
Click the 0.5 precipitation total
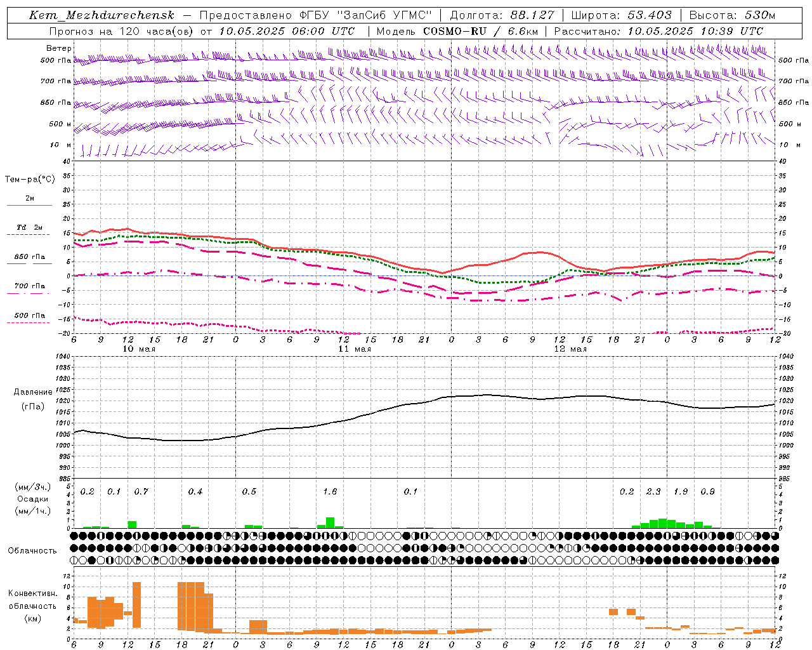249,492
